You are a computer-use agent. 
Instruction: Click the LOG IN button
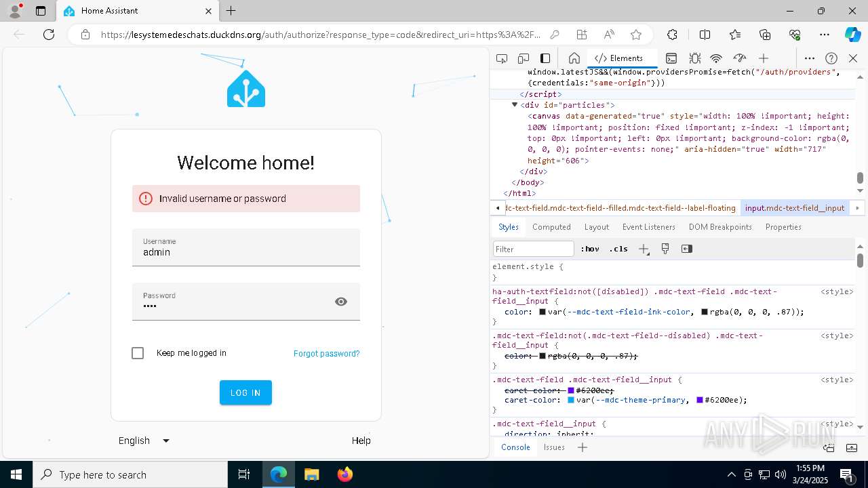coord(245,392)
